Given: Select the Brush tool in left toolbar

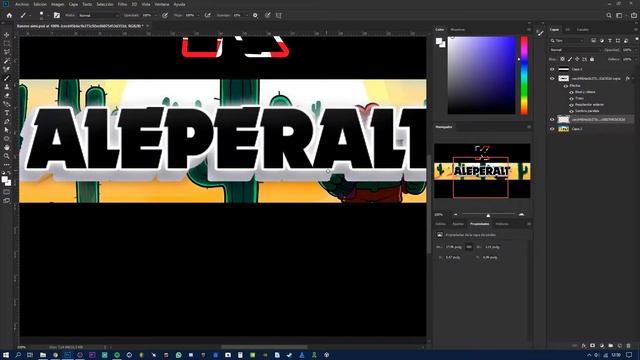Looking at the screenshot, I should pyautogui.click(x=7, y=78).
